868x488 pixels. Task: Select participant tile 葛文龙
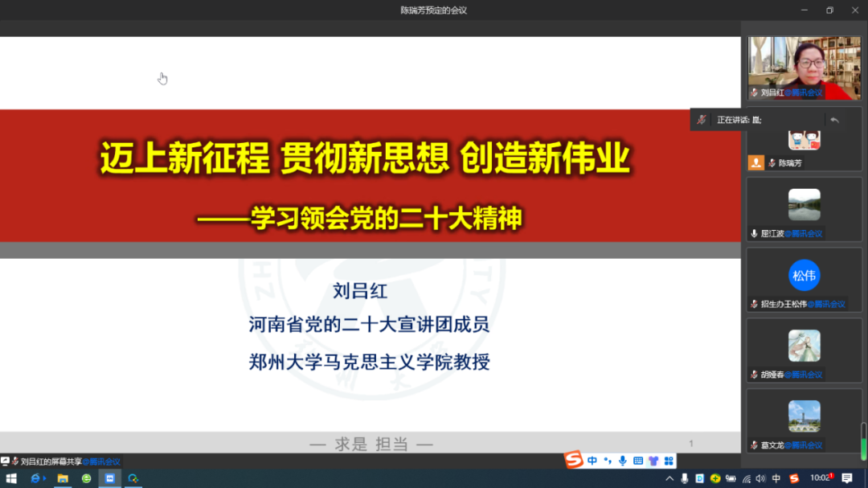(804, 418)
